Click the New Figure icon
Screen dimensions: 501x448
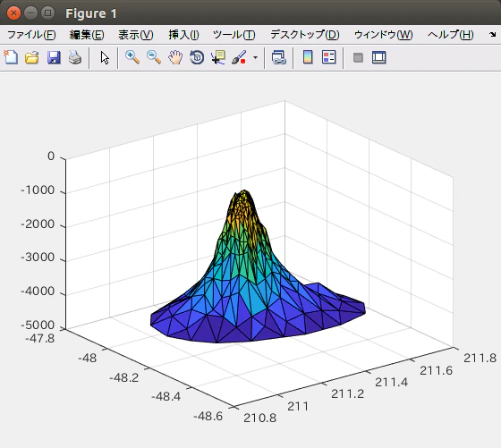(x=11, y=58)
